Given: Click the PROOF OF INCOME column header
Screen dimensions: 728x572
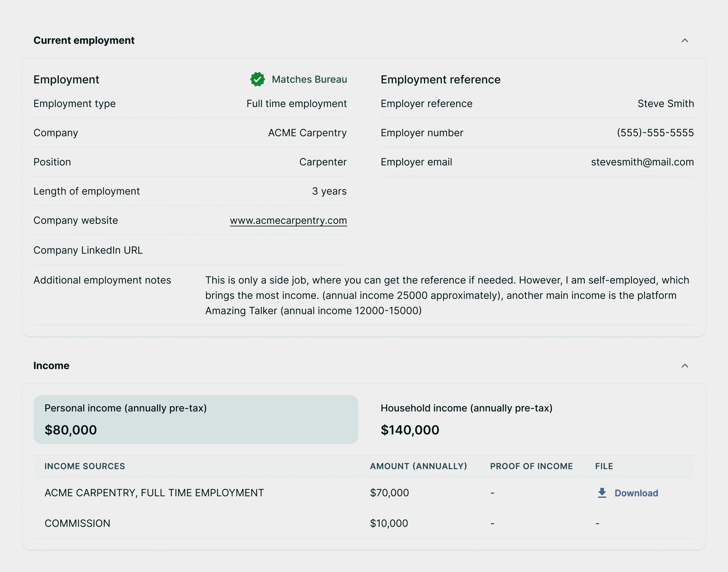Looking at the screenshot, I should (531, 466).
